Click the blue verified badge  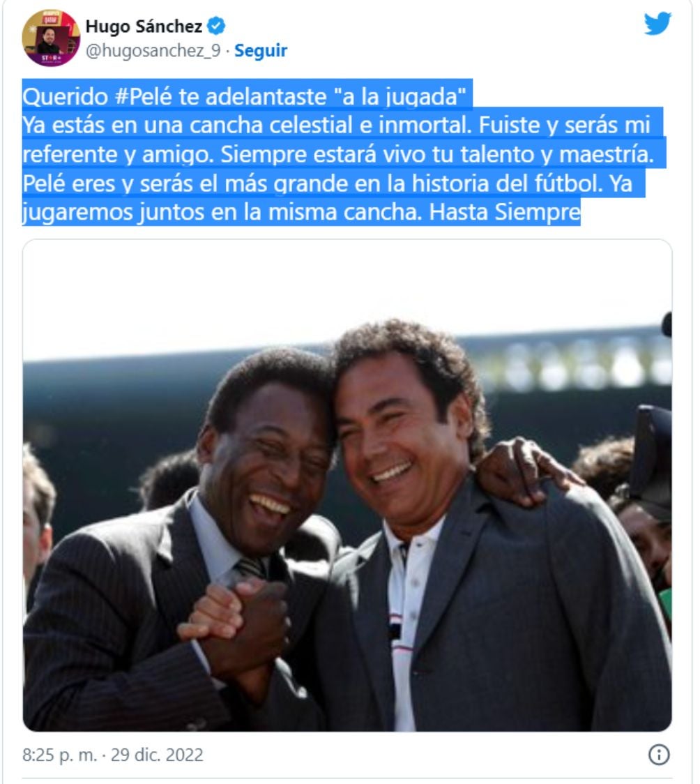(x=216, y=26)
